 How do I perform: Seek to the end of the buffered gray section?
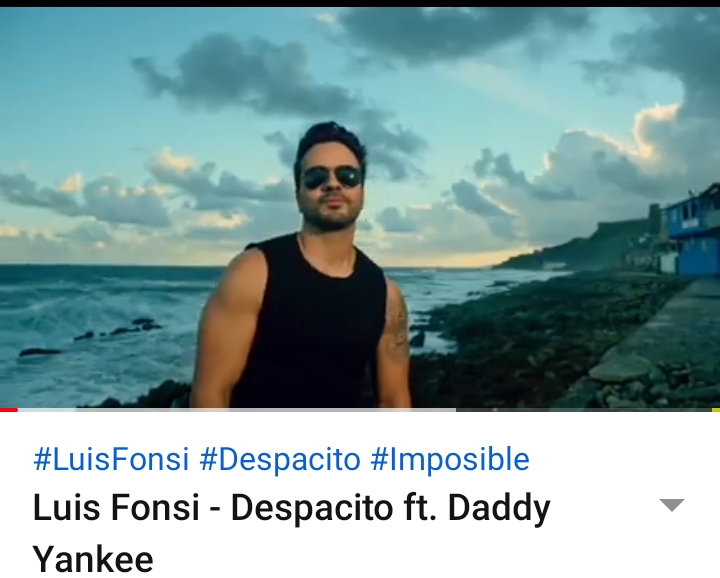coord(454,410)
